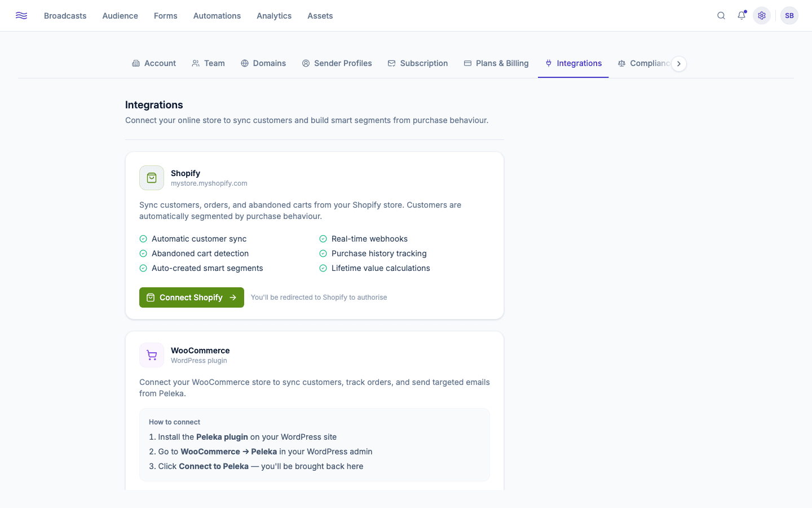The height and width of the screenshot is (508, 812).
Task: Click the How to connect heading
Action: (x=174, y=422)
